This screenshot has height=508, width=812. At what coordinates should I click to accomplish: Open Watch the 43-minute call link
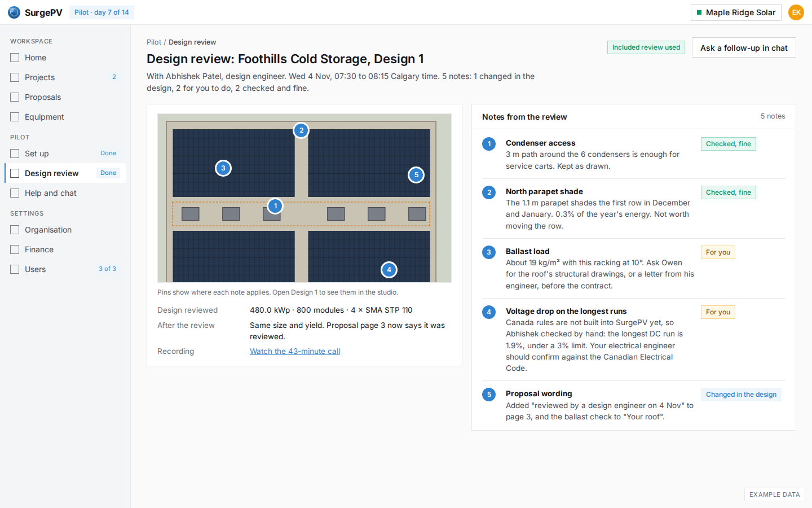[295, 351]
